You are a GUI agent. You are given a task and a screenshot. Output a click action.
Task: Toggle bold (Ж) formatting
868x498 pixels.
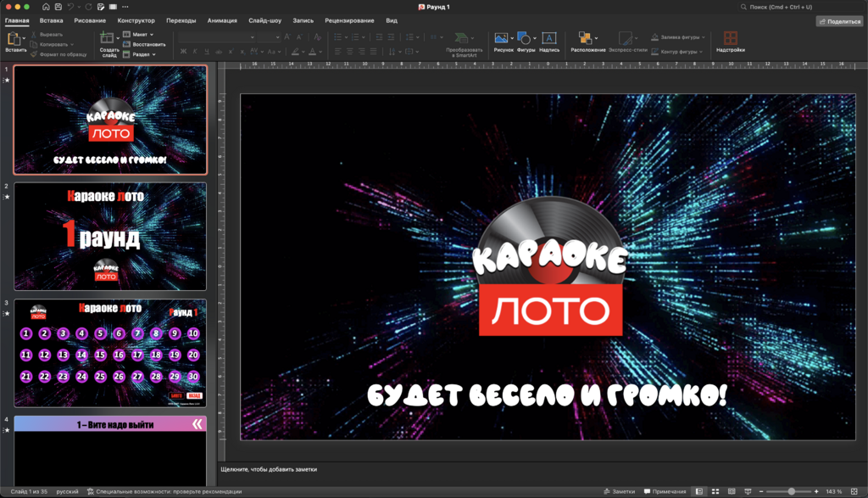pos(183,52)
